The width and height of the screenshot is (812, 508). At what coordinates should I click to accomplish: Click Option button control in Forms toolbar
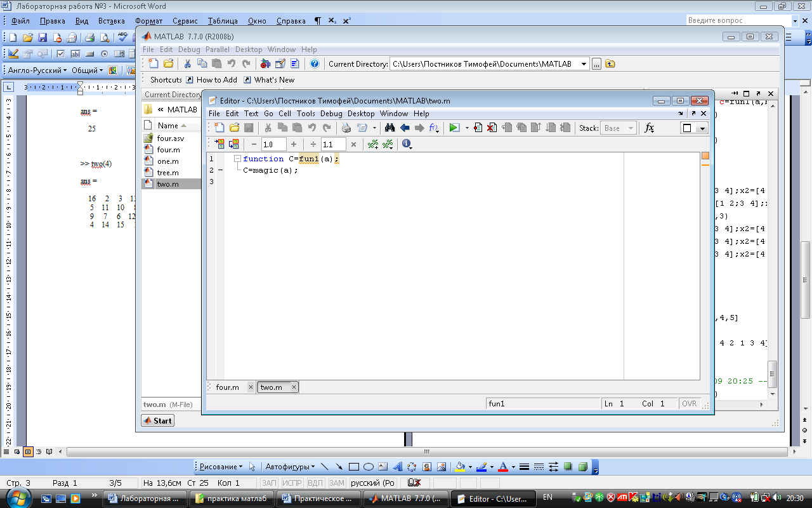[x=105, y=54]
